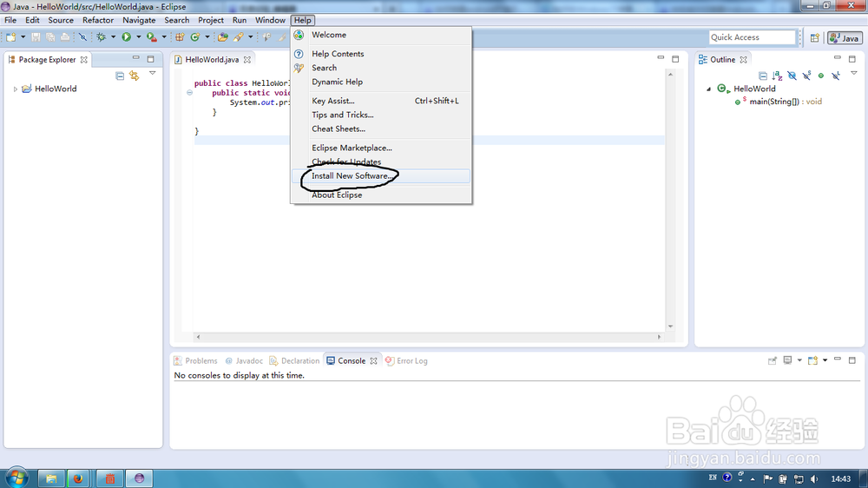Click the Run Last Tool external tools icon
Viewport: 868px width, 488px height.
[x=151, y=37]
